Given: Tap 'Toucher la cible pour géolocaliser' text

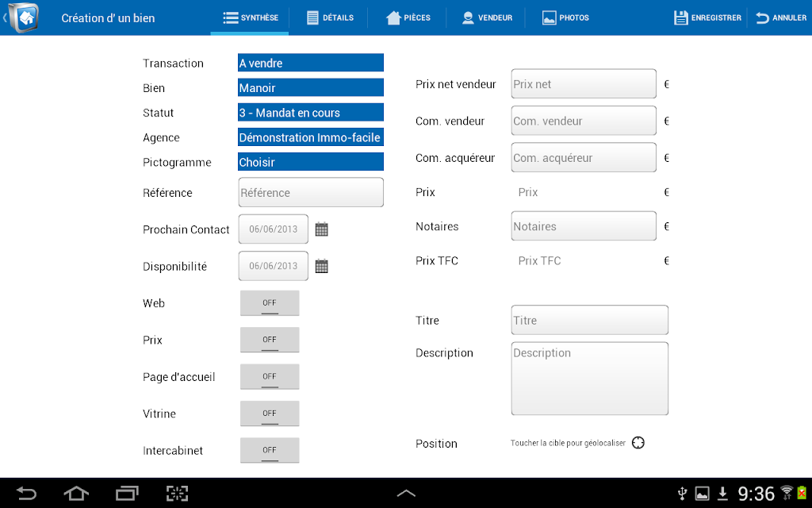Looking at the screenshot, I should pyautogui.click(x=568, y=443).
